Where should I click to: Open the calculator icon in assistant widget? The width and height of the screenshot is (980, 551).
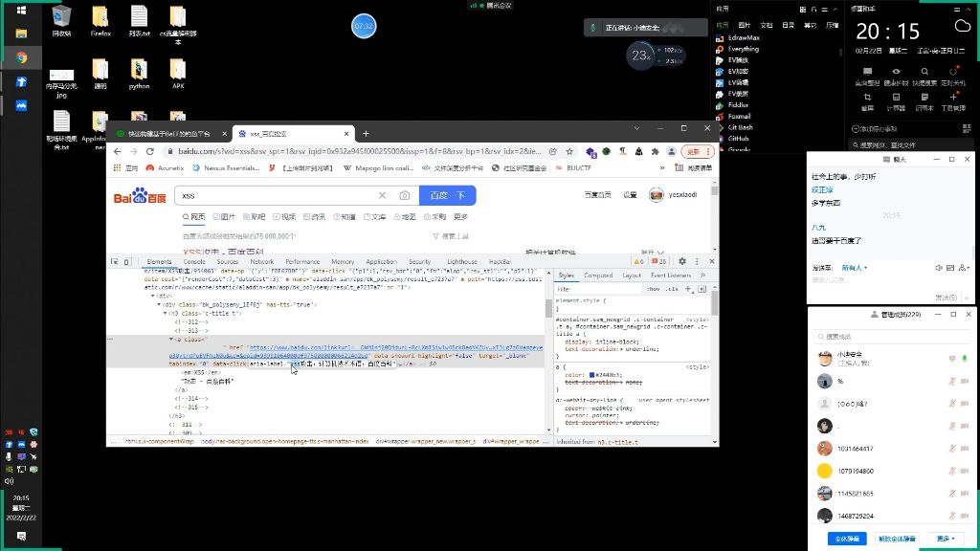coord(896,97)
